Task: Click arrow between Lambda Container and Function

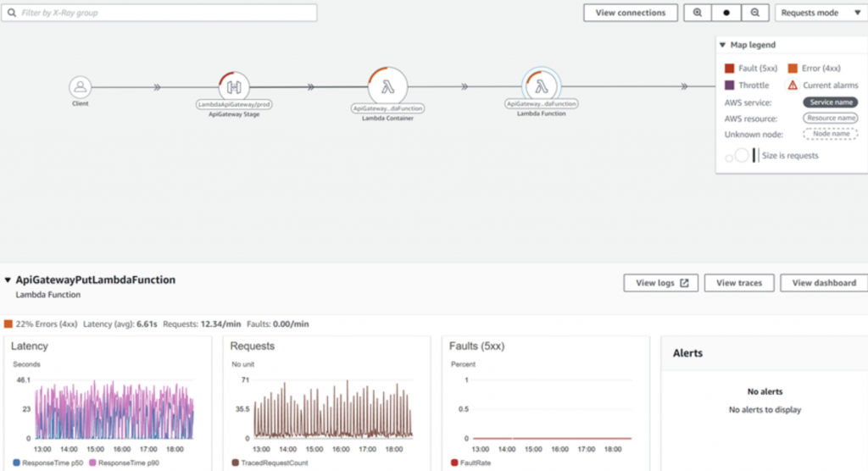Action: click(x=465, y=87)
